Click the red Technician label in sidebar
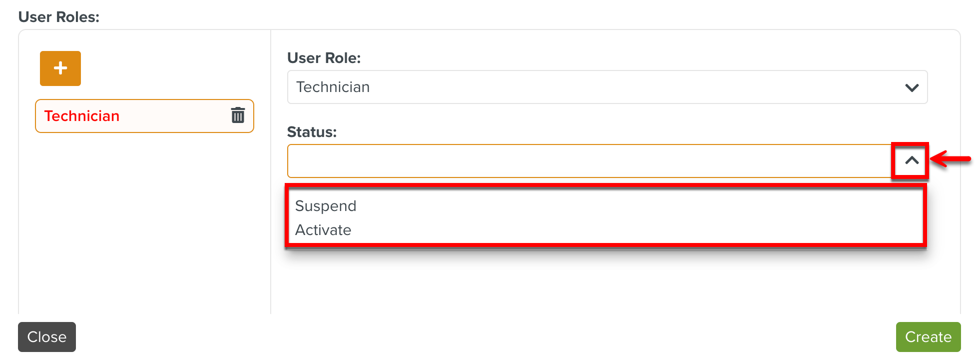Screen dimensions: 980x363 coord(82,116)
